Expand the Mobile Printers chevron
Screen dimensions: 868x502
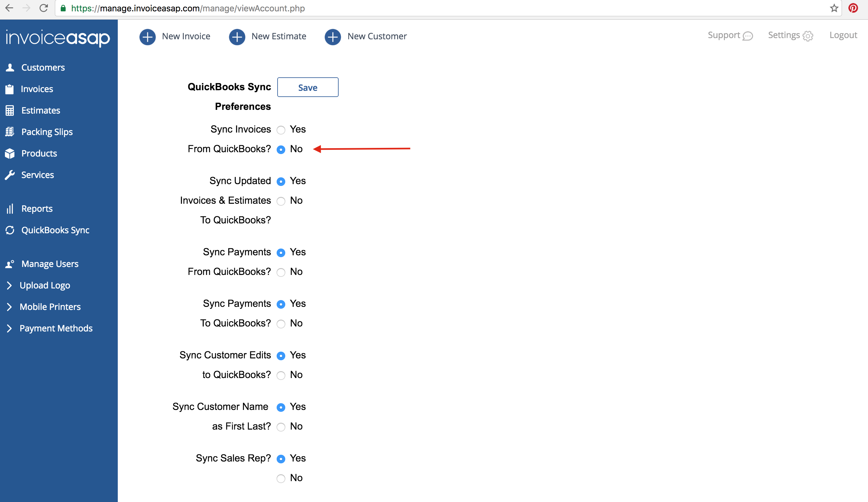pyautogui.click(x=9, y=307)
